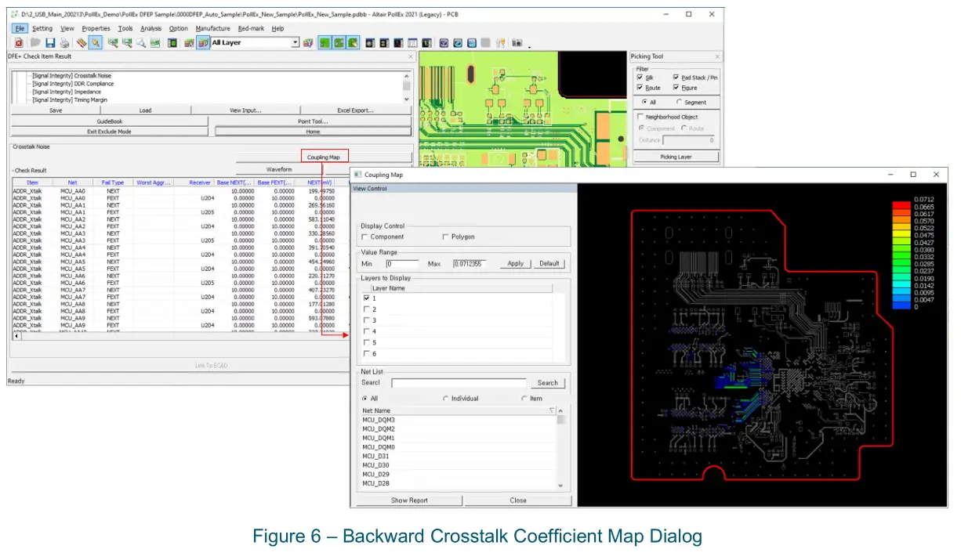
Task: Open the All Layer dropdown
Action: [x=295, y=43]
